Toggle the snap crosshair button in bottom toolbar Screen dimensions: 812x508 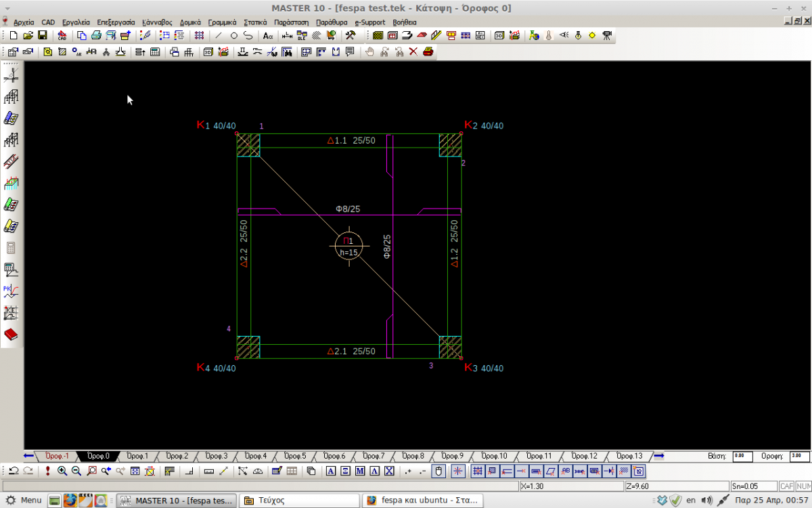click(457, 471)
